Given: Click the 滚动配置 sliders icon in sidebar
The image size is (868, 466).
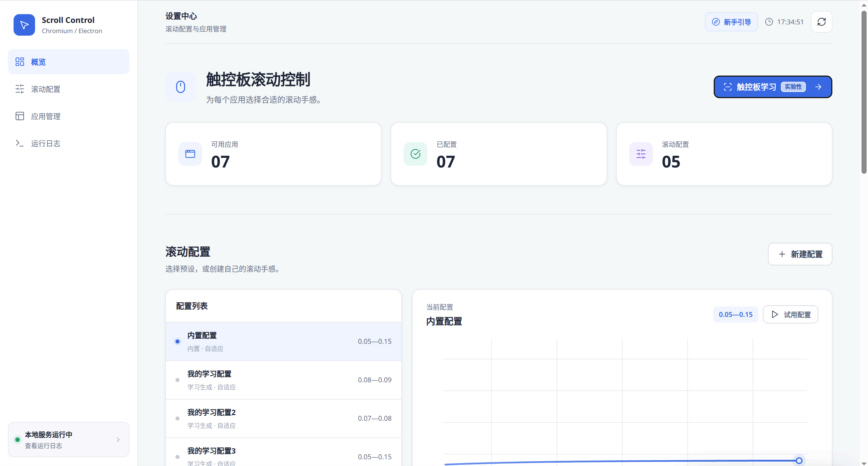Looking at the screenshot, I should point(20,89).
